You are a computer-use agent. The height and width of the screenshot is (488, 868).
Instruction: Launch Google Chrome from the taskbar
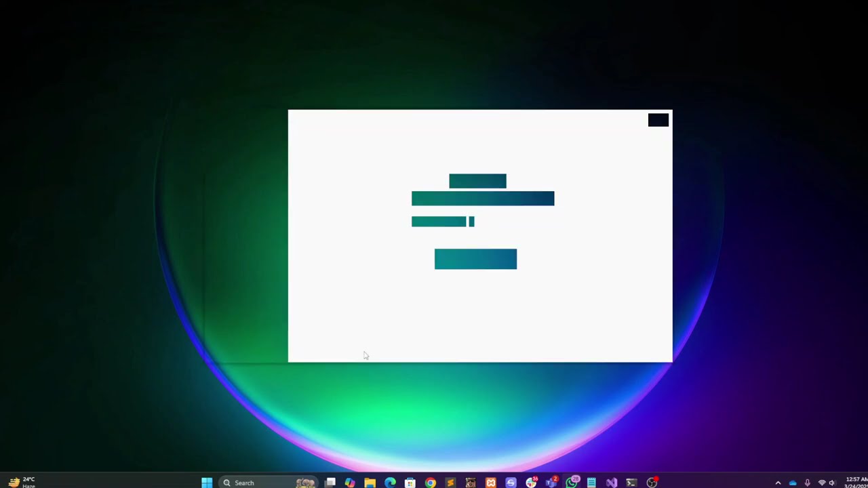point(430,483)
